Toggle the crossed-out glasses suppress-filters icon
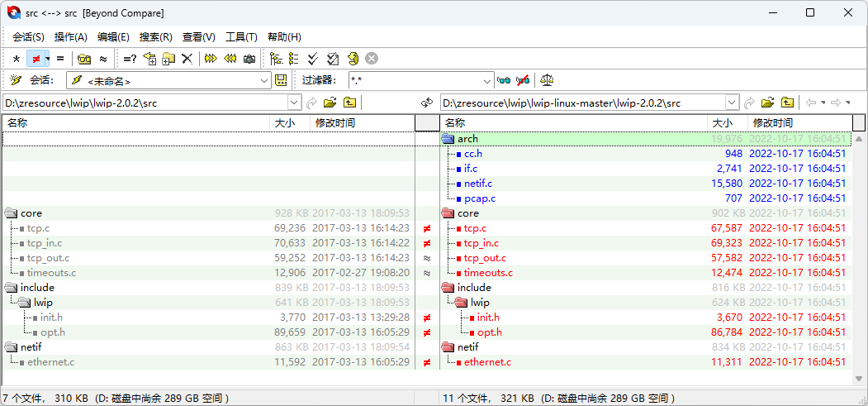 523,81
